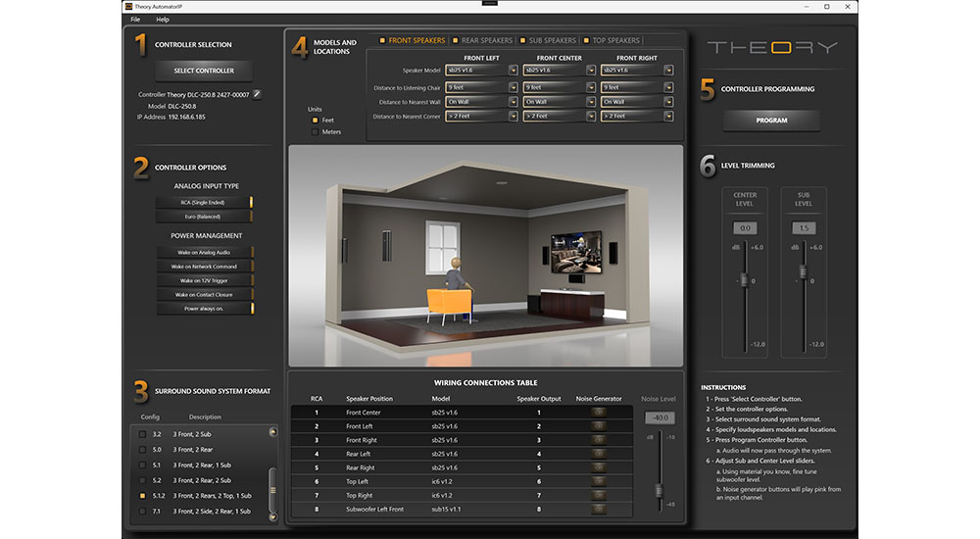
Task: Open Front Center Distance to Nearest Wall dropdown
Action: [560, 102]
